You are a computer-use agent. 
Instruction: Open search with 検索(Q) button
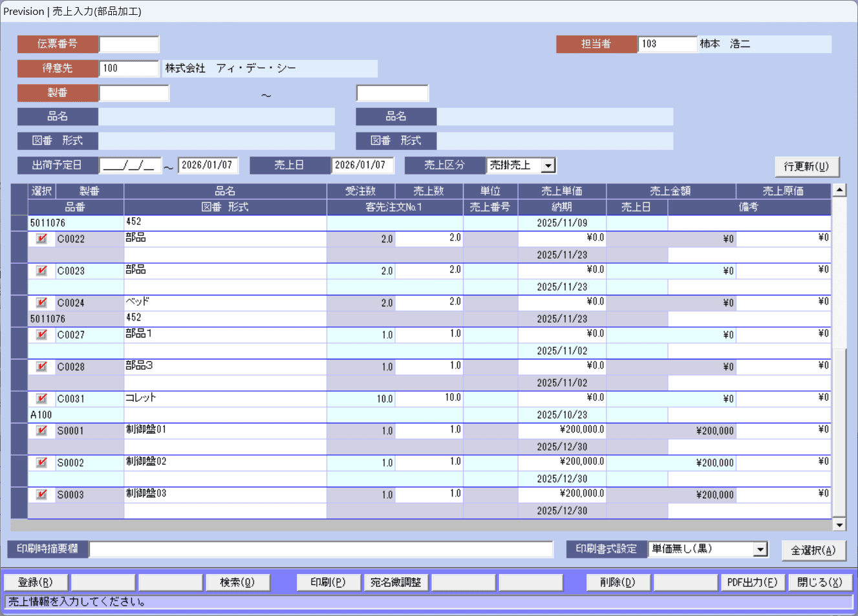237,582
